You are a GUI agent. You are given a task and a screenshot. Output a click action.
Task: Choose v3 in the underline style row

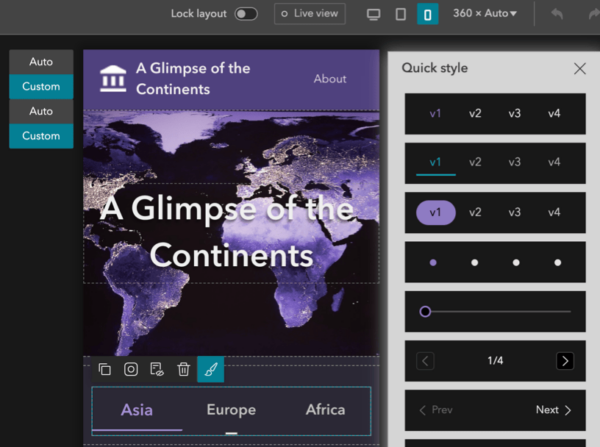[515, 162]
